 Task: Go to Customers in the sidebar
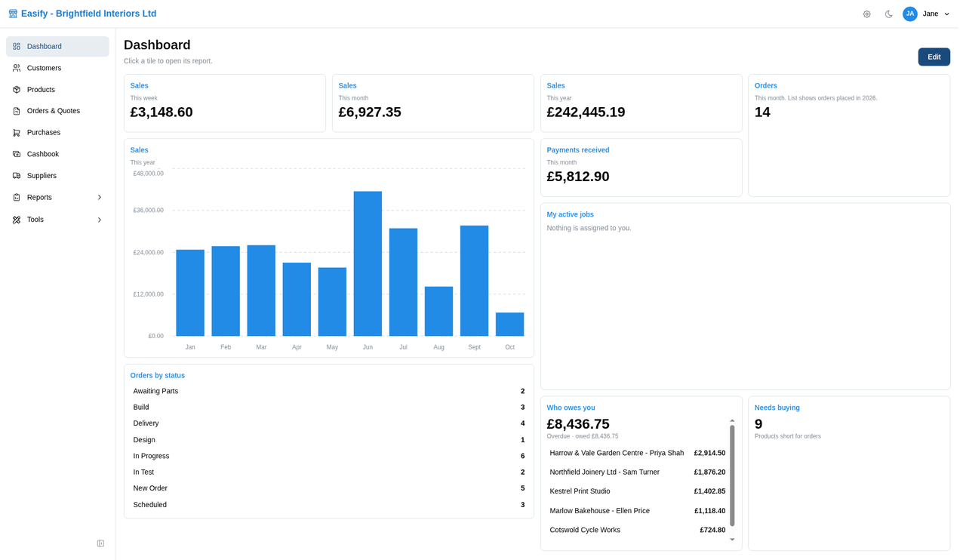point(57,68)
